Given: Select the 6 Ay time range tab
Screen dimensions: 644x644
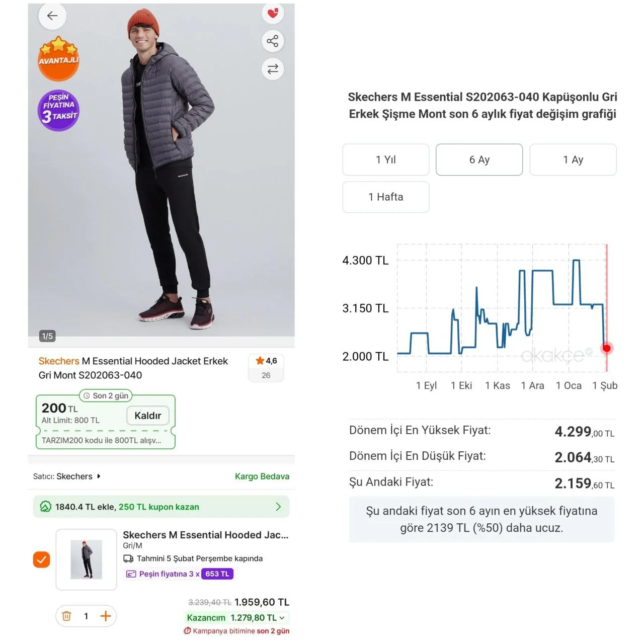Looking at the screenshot, I should click(x=479, y=159).
